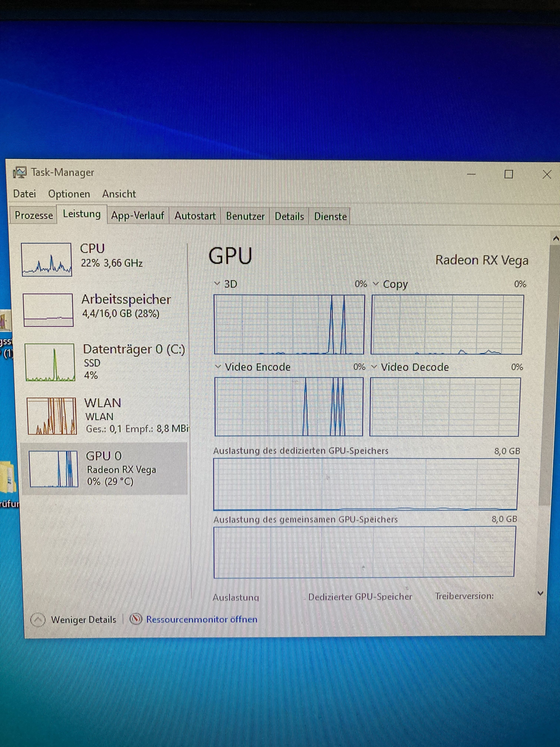
Task: Open Ressourcenmonitor öffnen link
Action: 201,619
